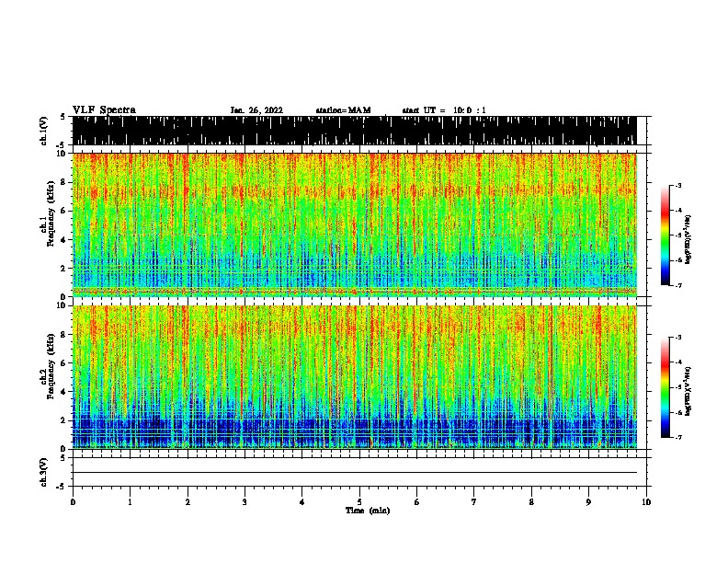Click the ch.2 color bar log(PSD) unit label

pos(688,391)
